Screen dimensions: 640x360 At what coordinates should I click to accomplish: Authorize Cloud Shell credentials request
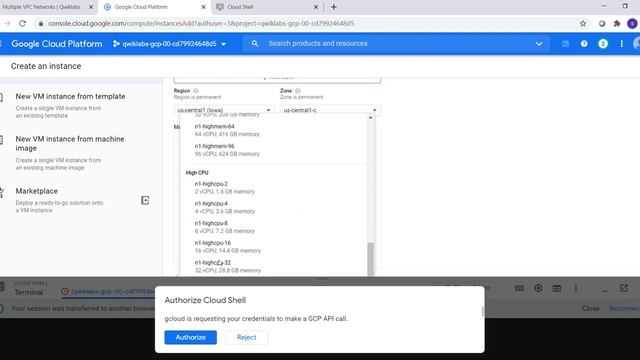point(191,338)
